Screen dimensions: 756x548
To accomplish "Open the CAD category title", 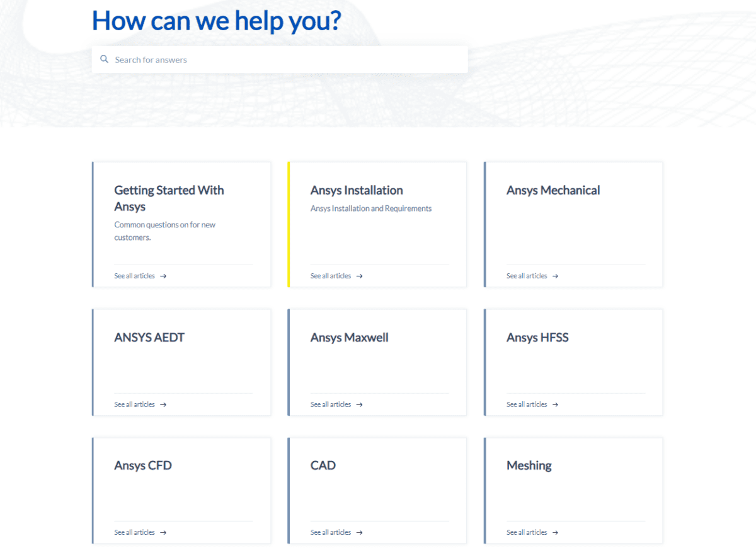I will pos(323,465).
